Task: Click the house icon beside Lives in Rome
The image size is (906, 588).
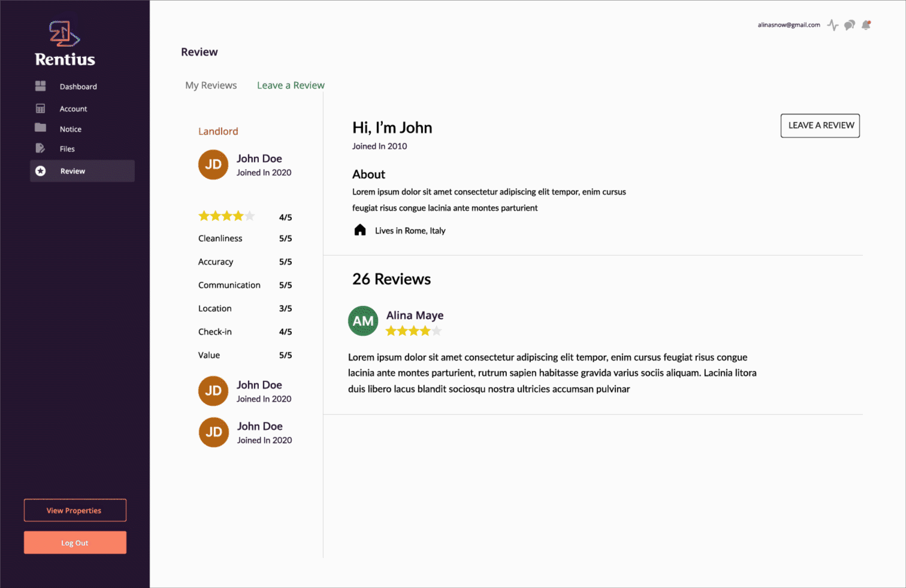Action: click(x=360, y=230)
